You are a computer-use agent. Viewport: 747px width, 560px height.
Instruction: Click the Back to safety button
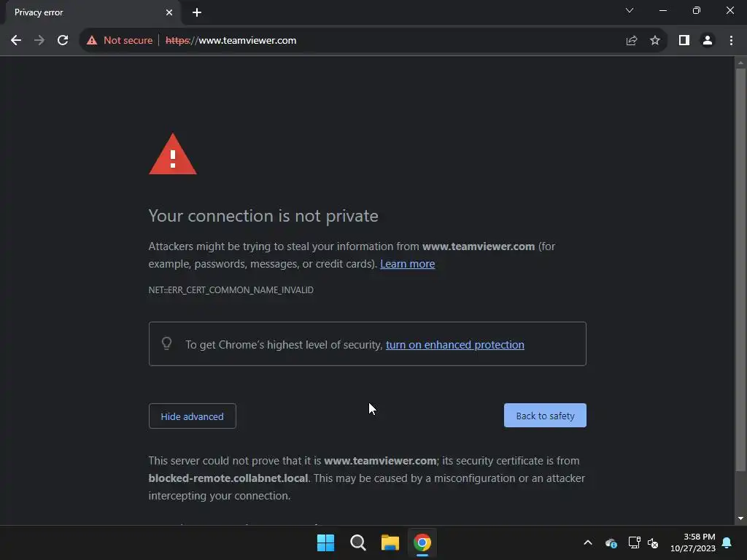point(545,416)
